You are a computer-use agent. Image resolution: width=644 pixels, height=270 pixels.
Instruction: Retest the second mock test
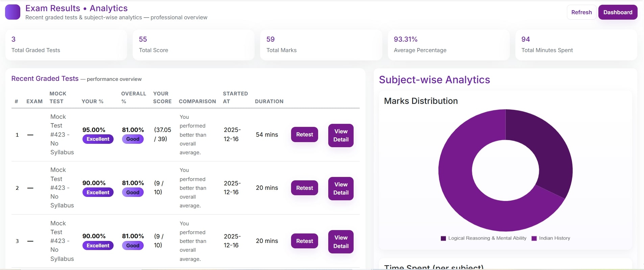point(304,188)
